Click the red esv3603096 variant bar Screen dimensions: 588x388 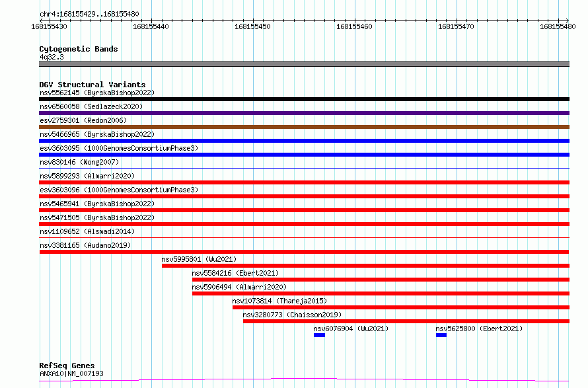pos(304,196)
